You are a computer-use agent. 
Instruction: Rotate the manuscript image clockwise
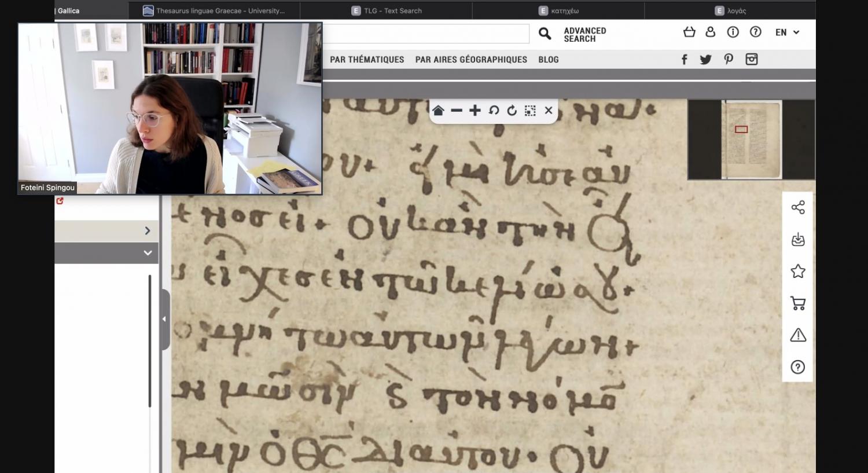pos(512,111)
